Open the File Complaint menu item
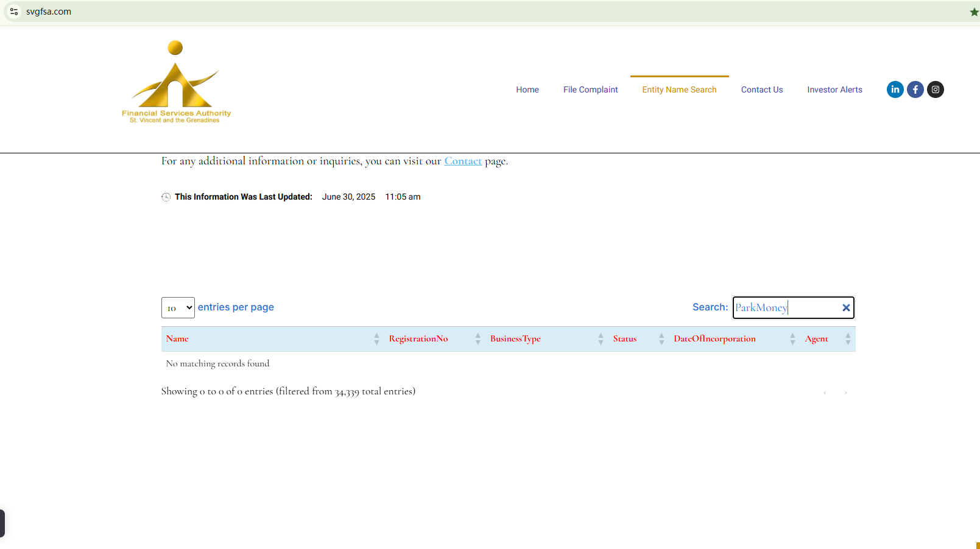 [x=590, y=89]
